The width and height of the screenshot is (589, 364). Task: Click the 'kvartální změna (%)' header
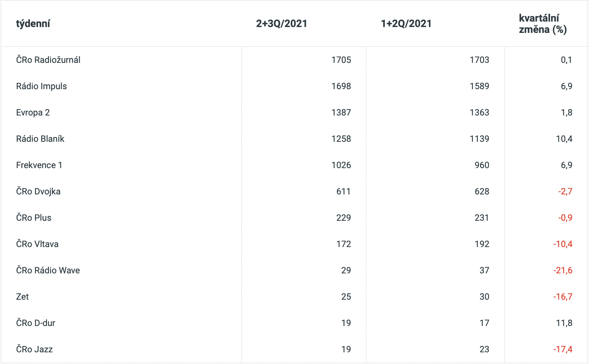pos(543,24)
